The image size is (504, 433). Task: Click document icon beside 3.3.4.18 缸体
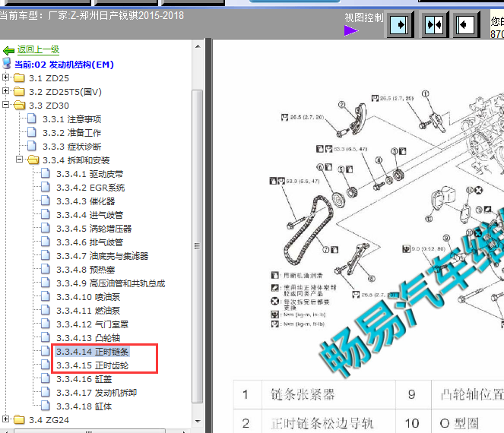(46, 406)
